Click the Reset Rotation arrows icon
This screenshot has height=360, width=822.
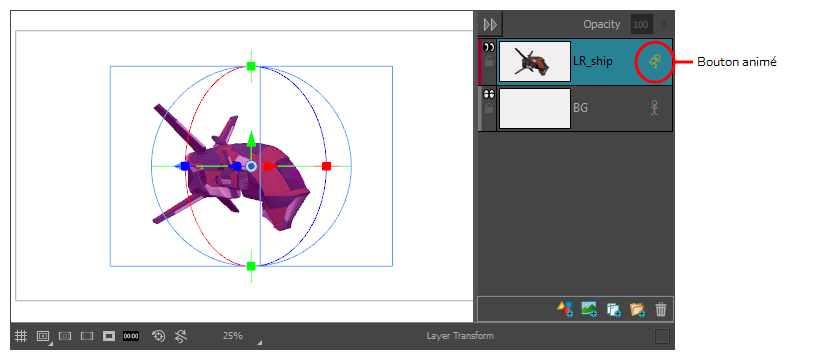[181, 336]
